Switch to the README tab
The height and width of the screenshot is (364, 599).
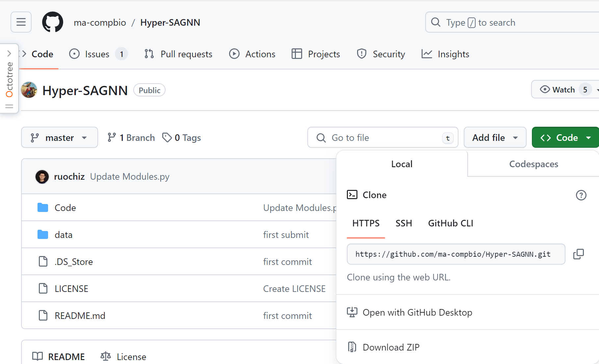point(59,357)
